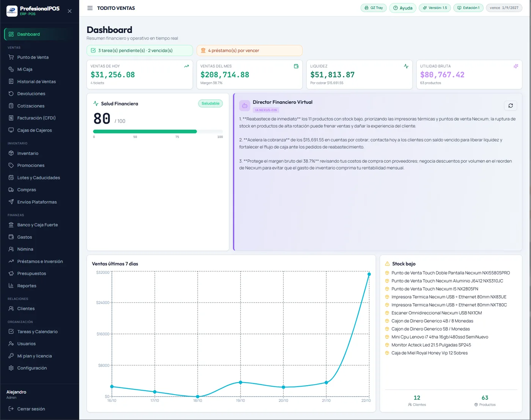Open Envíos Plataformas

[39, 202]
